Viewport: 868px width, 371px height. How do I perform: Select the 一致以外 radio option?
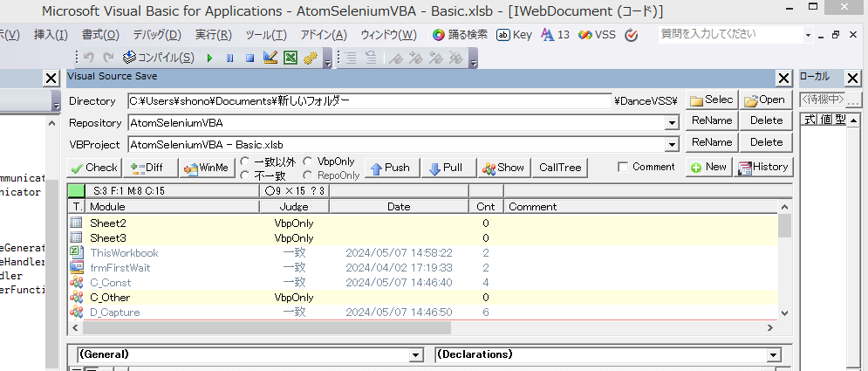[245, 162]
